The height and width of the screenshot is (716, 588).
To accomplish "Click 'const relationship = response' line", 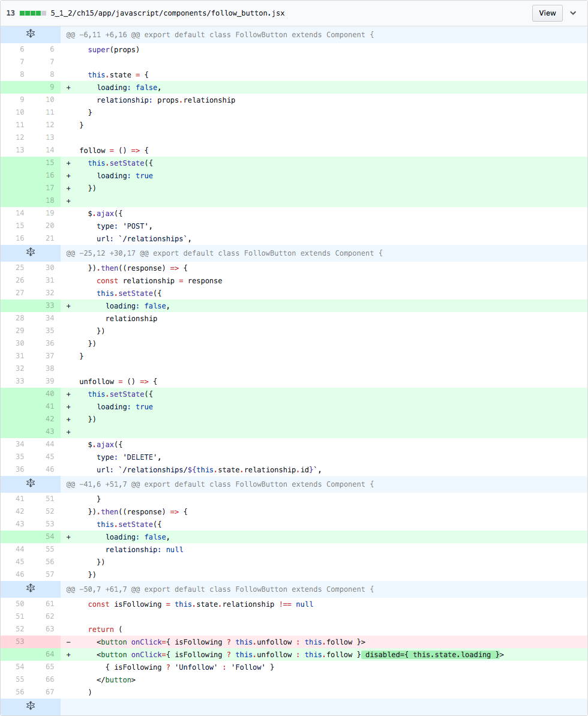I will [x=160, y=281].
